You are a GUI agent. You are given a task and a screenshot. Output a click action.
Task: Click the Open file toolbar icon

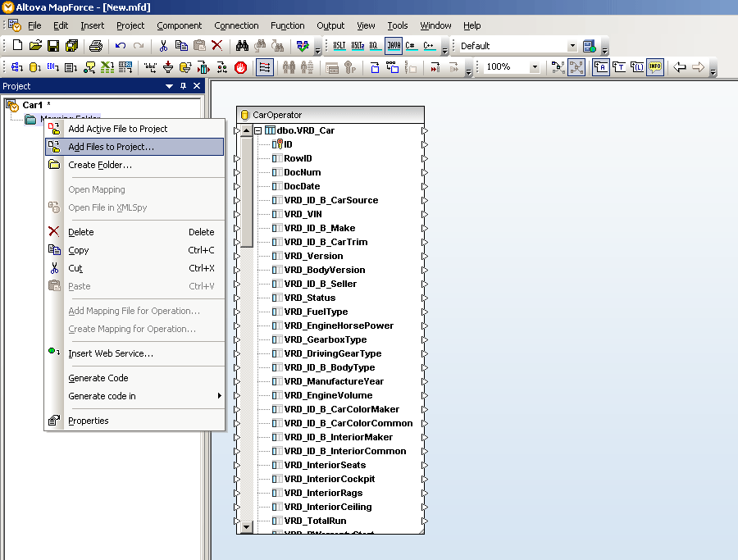35,46
